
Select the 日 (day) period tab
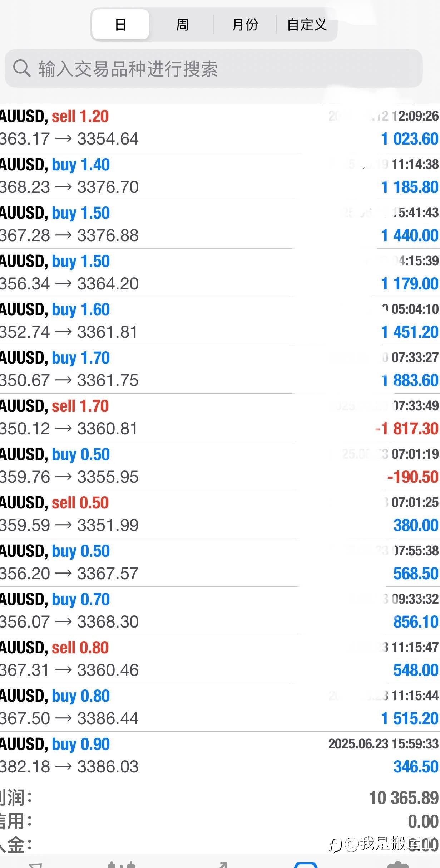[120, 24]
